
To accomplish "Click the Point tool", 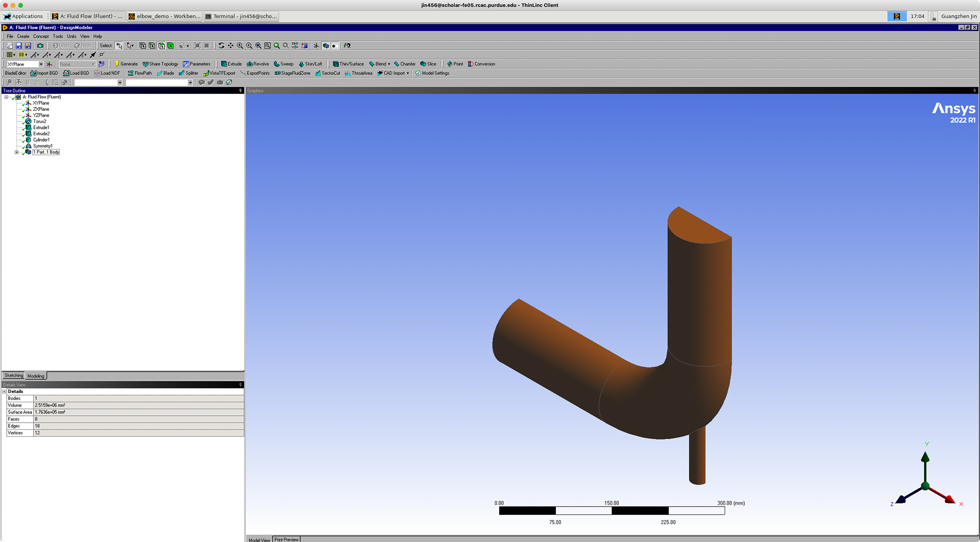I will 455,64.
